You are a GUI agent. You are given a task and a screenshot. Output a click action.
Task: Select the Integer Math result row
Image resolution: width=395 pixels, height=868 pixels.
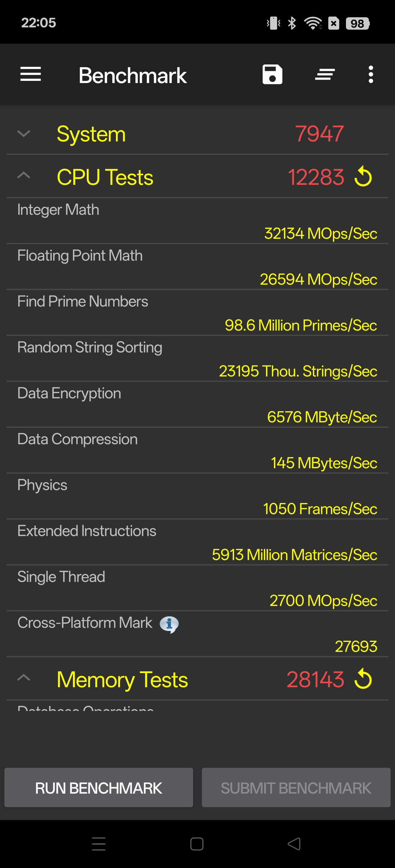tap(197, 221)
